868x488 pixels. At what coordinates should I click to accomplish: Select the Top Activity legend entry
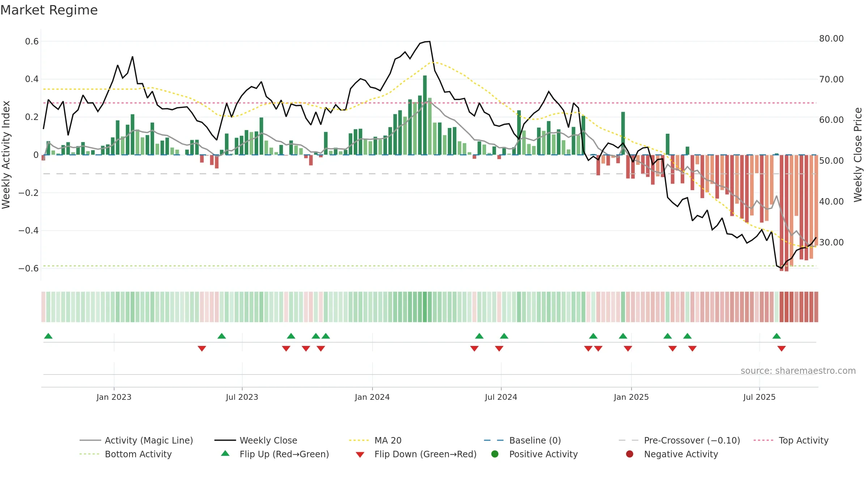coord(791,440)
